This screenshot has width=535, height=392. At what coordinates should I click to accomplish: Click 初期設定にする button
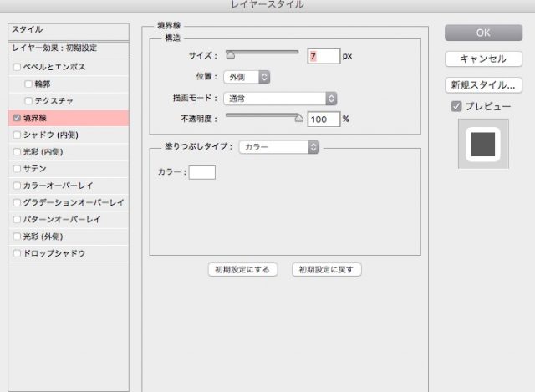tap(242, 270)
